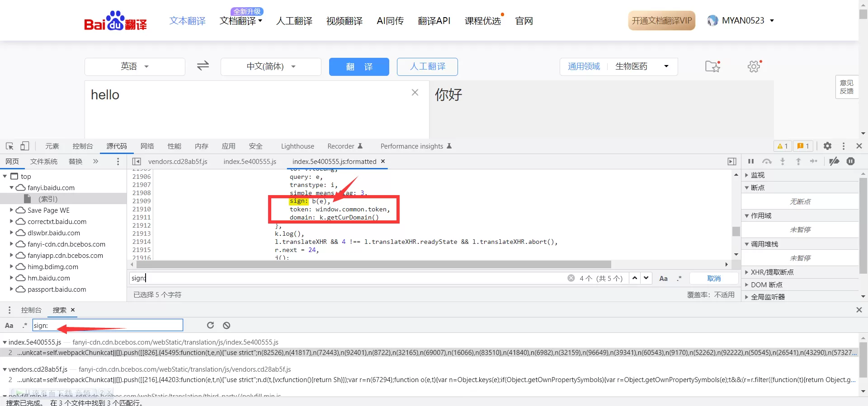Click the blue 翻译 button

[359, 66]
